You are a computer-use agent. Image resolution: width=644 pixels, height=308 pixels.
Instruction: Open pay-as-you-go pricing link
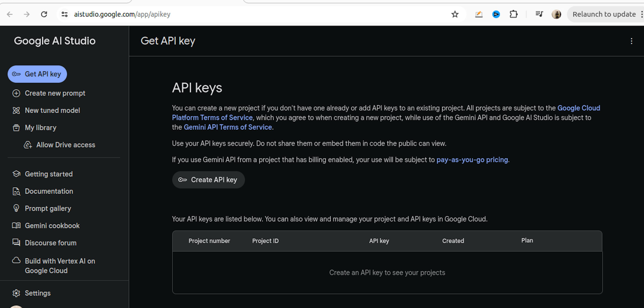click(x=472, y=160)
